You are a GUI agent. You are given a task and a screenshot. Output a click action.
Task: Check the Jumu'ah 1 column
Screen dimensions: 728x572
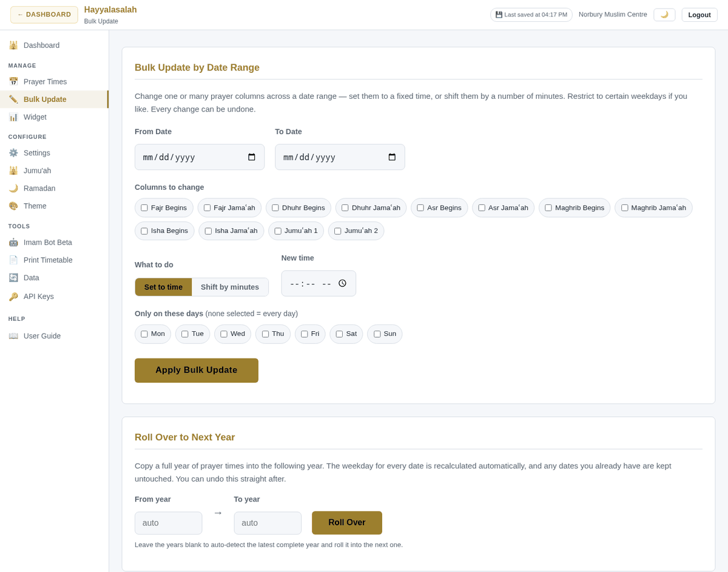(278, 230)
